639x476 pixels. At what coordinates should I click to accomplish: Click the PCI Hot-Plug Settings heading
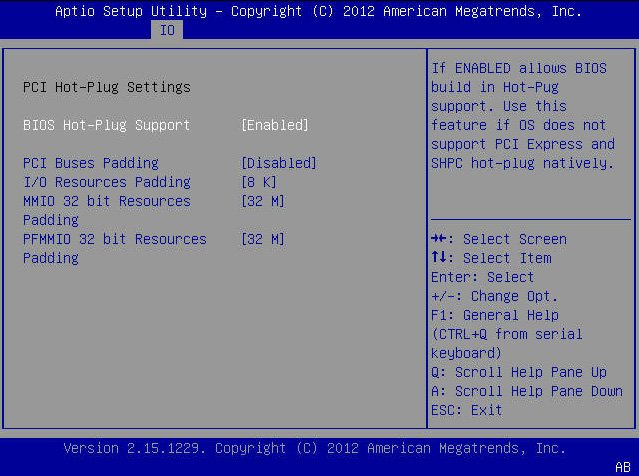107,87
